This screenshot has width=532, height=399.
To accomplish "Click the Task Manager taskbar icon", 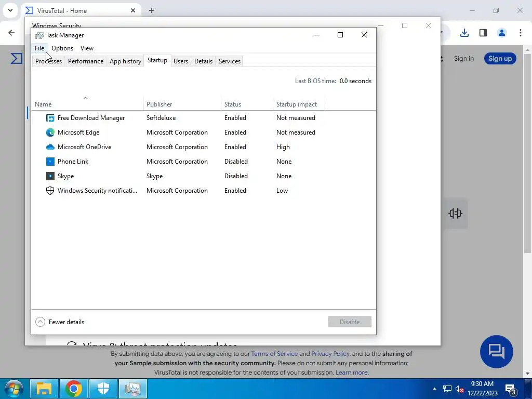I will pyautogui.click(x=132, y=389).
